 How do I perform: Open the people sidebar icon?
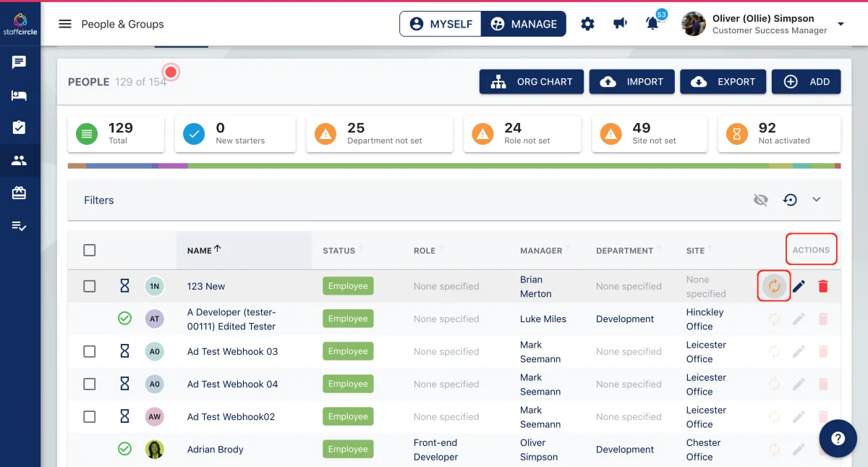click(20, 161)
